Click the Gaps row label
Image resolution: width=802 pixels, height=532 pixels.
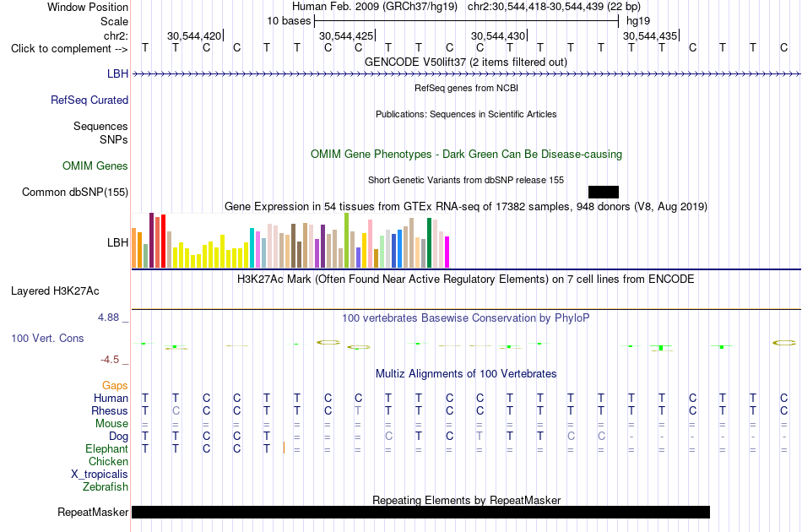[115, 385]
